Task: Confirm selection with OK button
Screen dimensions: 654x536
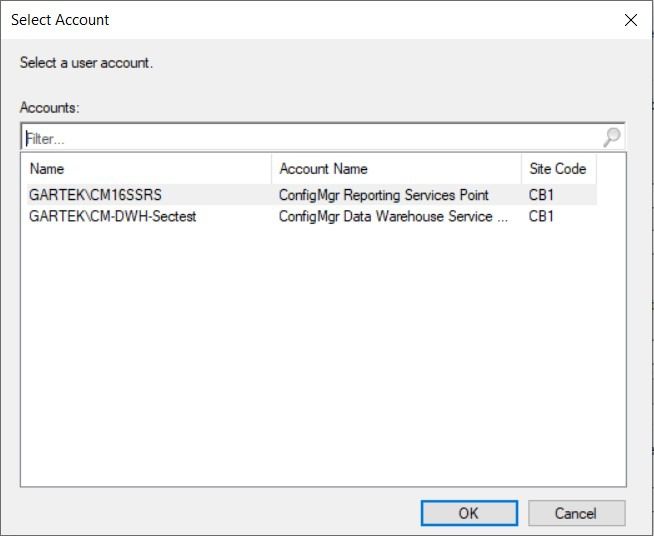Action: tap(468, 513)
